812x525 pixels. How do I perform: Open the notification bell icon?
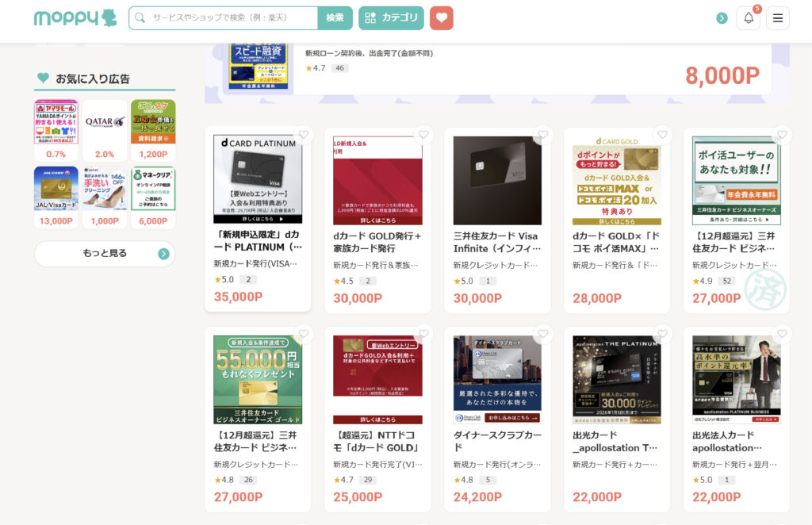point(748,18)
